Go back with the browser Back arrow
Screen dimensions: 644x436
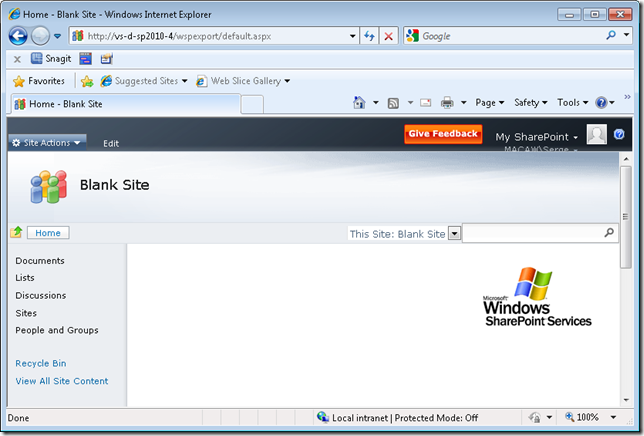(x=18, y=36)
